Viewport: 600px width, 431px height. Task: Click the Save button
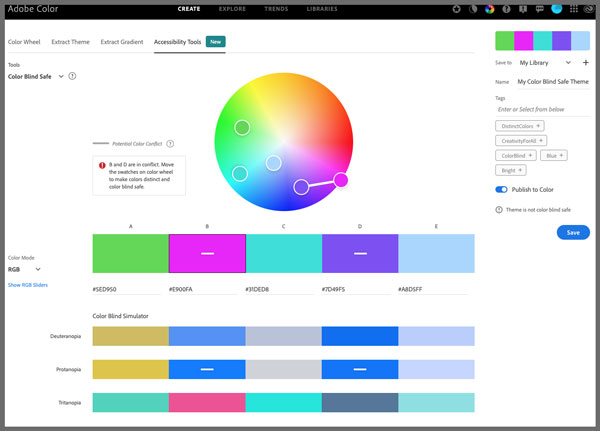573,232
